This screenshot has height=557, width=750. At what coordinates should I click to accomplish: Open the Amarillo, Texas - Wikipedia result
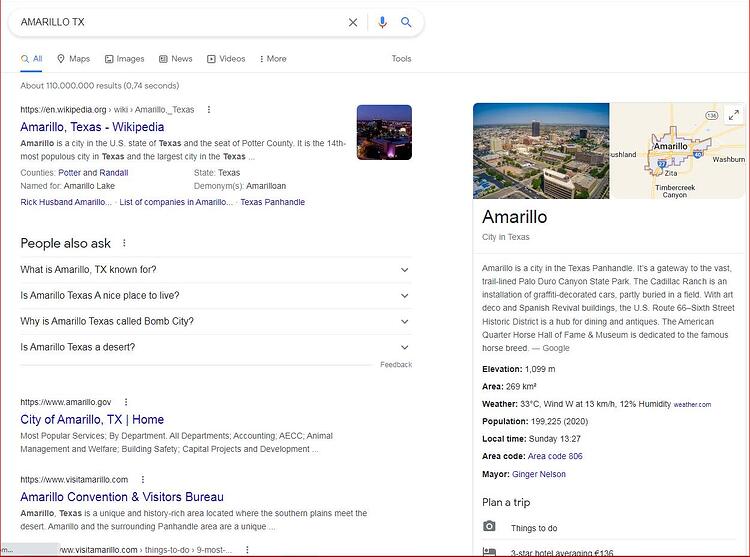(92, 127)
